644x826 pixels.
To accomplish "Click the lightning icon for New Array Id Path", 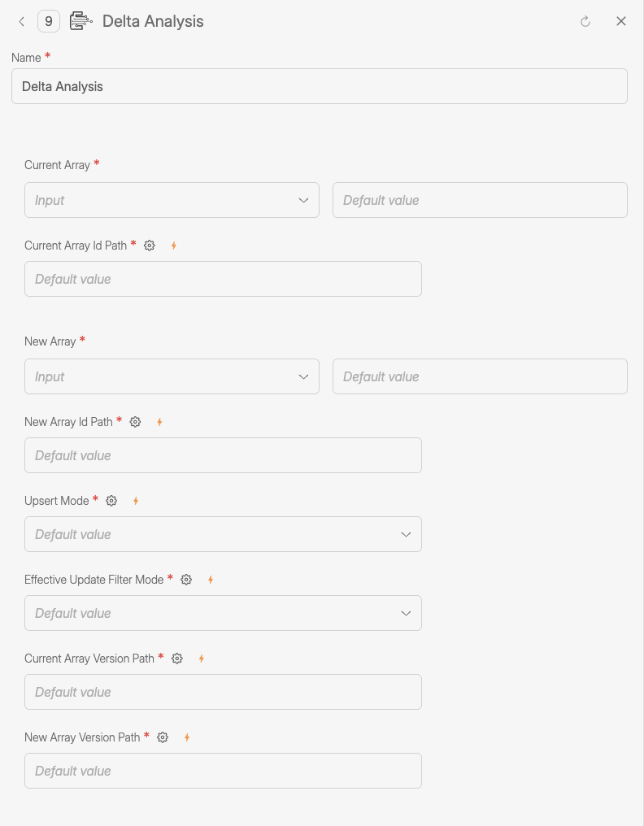I will [159, 421].
